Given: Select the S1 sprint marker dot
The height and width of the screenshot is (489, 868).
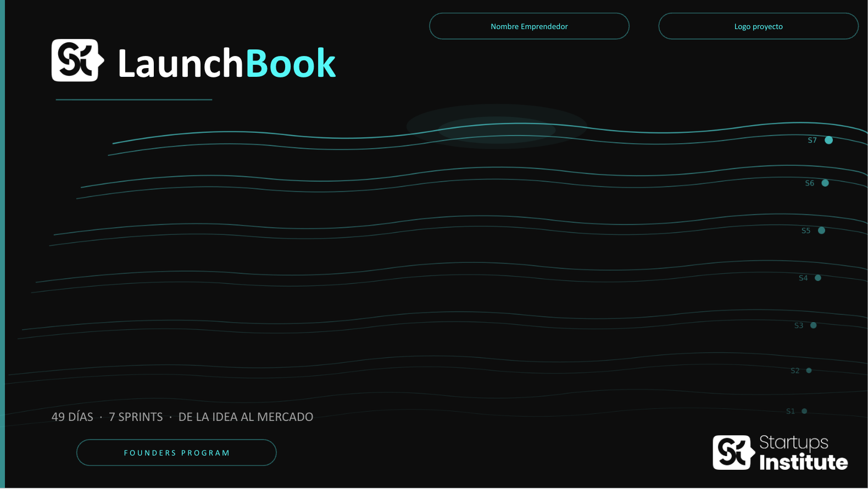Looking at the screenshot, I should [804, 411].
